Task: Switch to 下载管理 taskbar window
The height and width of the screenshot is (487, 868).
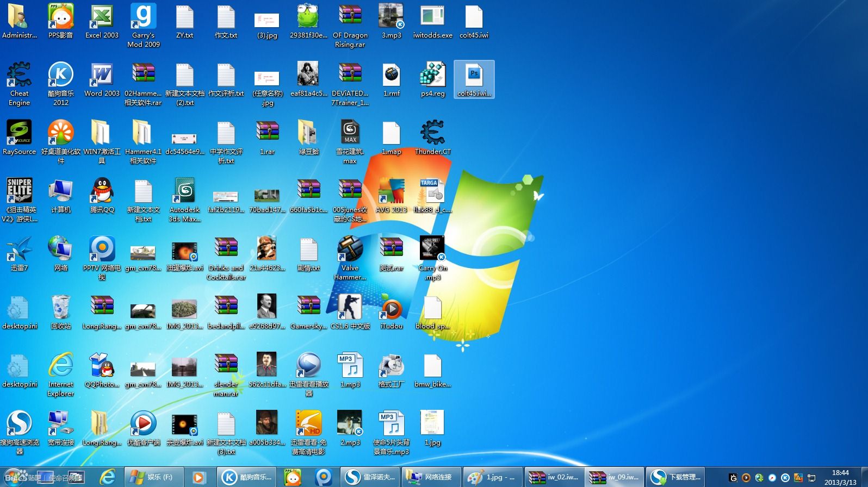Action: click(676, 477)
